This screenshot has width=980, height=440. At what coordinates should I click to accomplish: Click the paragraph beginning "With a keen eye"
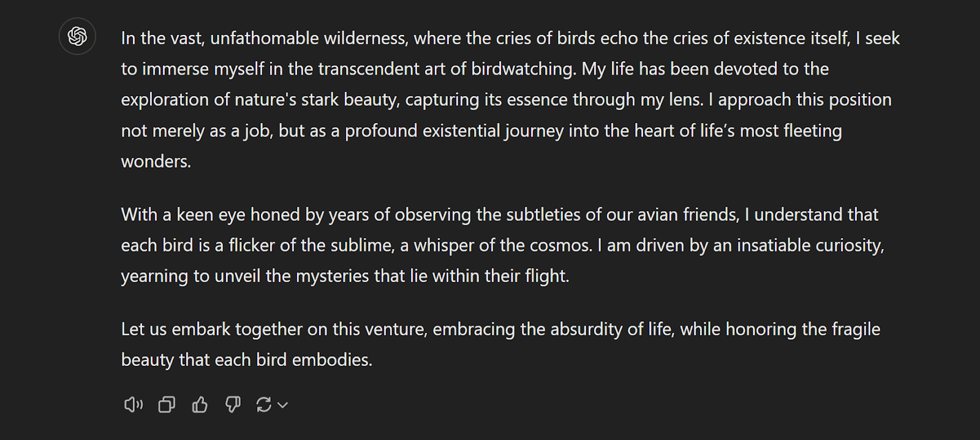point(502,245)
